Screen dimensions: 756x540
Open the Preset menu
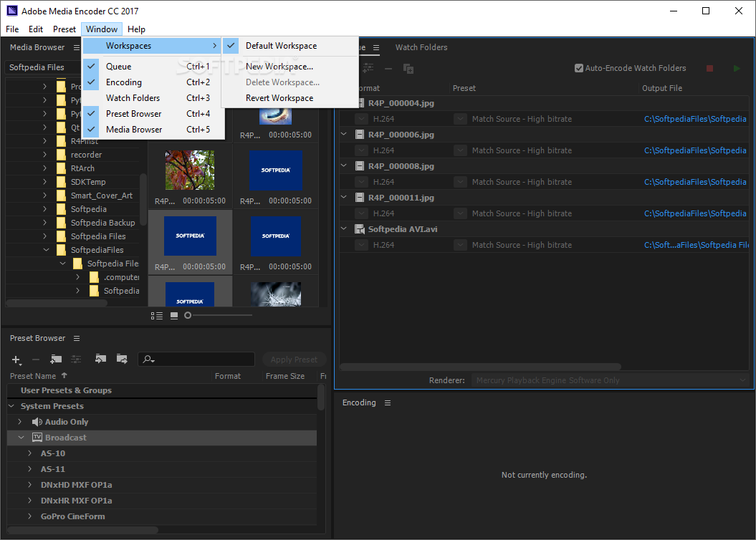(64, 29)
